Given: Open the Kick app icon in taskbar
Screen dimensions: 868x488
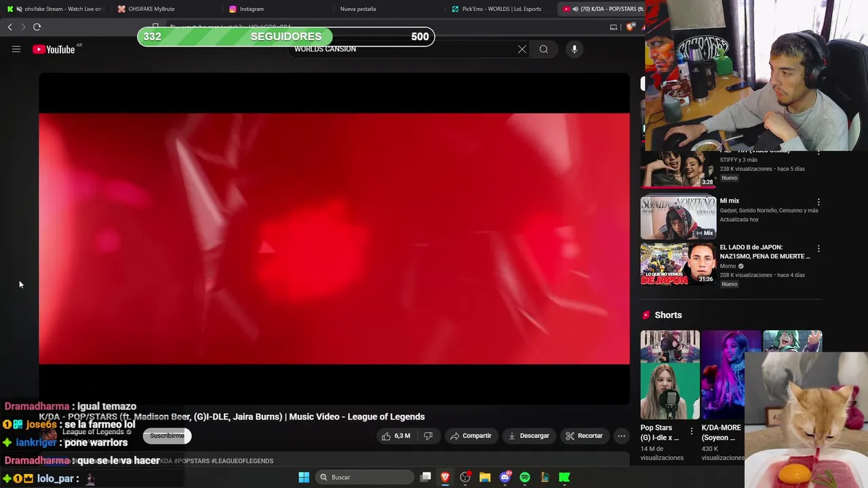Looking at the screenshot, I should 564,477.
